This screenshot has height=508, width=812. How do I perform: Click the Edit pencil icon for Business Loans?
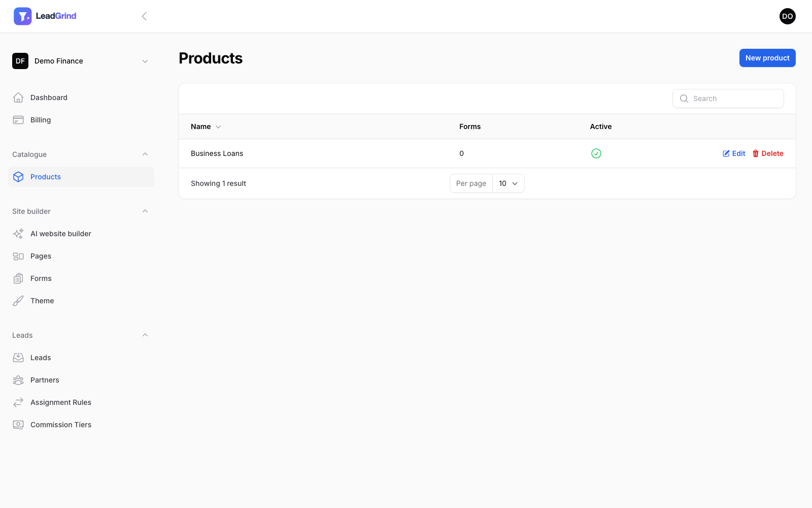726,153
